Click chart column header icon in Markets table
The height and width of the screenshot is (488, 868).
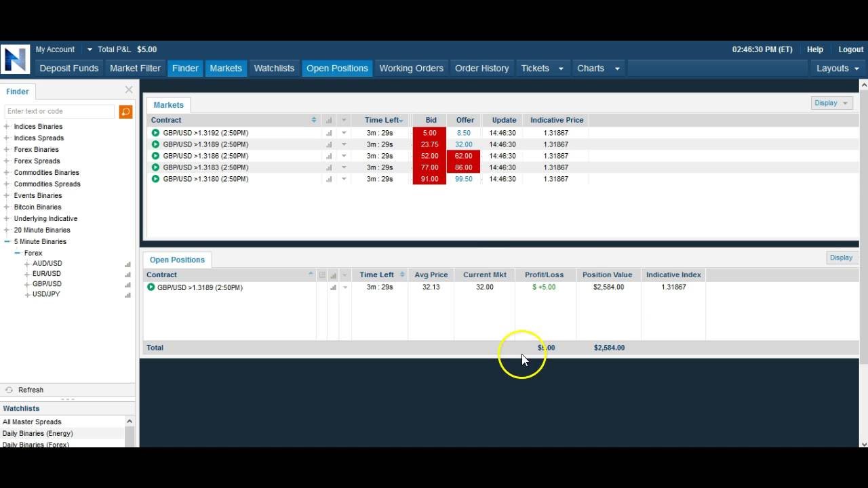[x=329, y=120]
